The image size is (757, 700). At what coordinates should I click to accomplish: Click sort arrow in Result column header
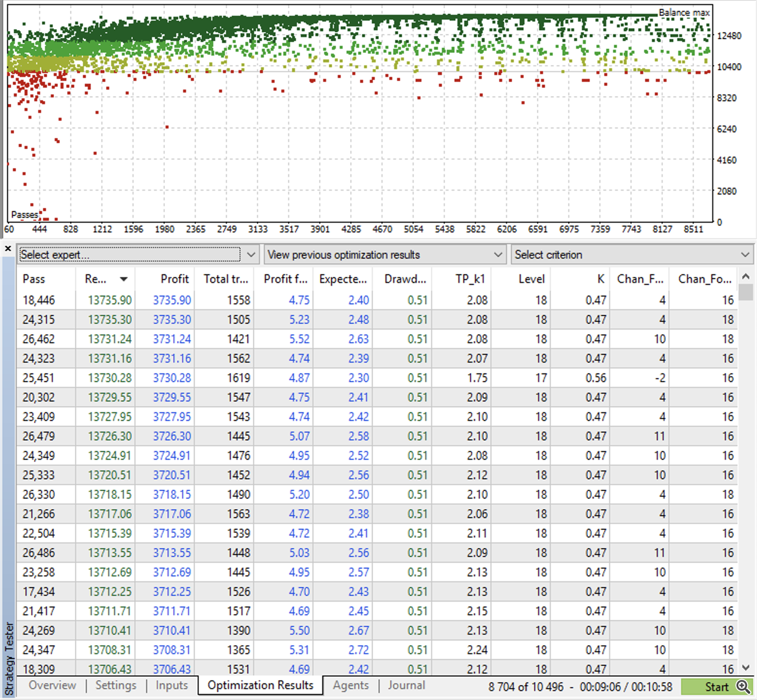124,279
